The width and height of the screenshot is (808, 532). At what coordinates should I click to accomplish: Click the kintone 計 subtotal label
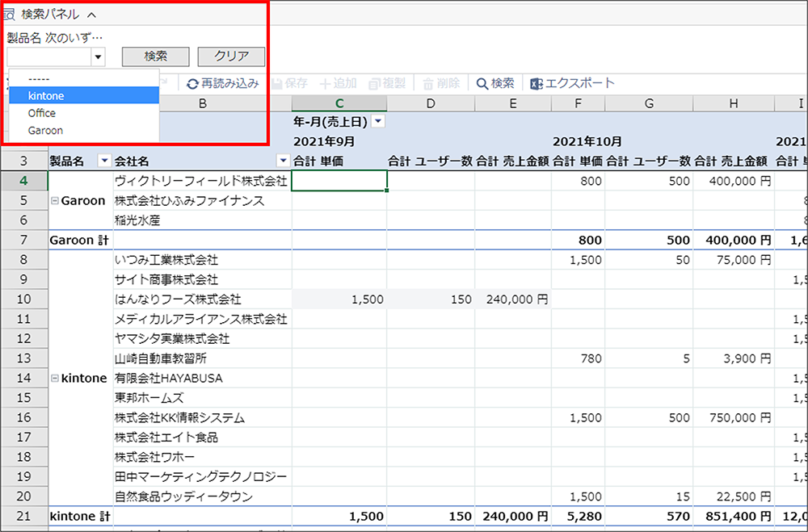(x=79, y=516)
